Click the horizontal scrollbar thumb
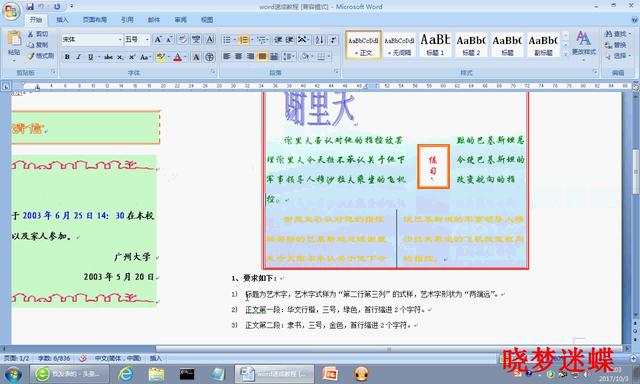 [389, 349]
